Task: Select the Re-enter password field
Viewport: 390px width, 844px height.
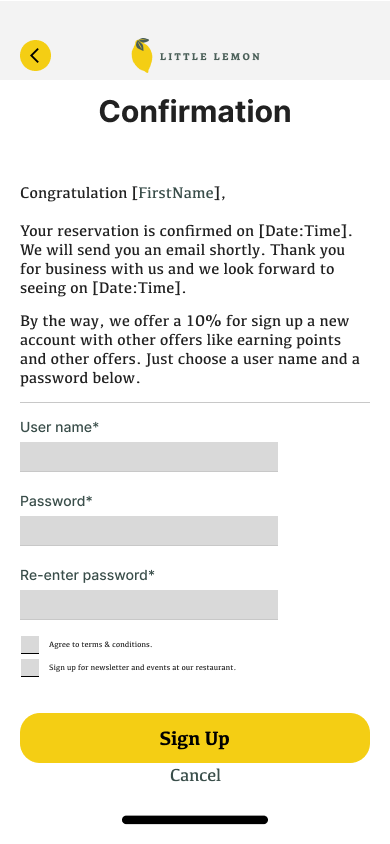Action: pos(149,605)
